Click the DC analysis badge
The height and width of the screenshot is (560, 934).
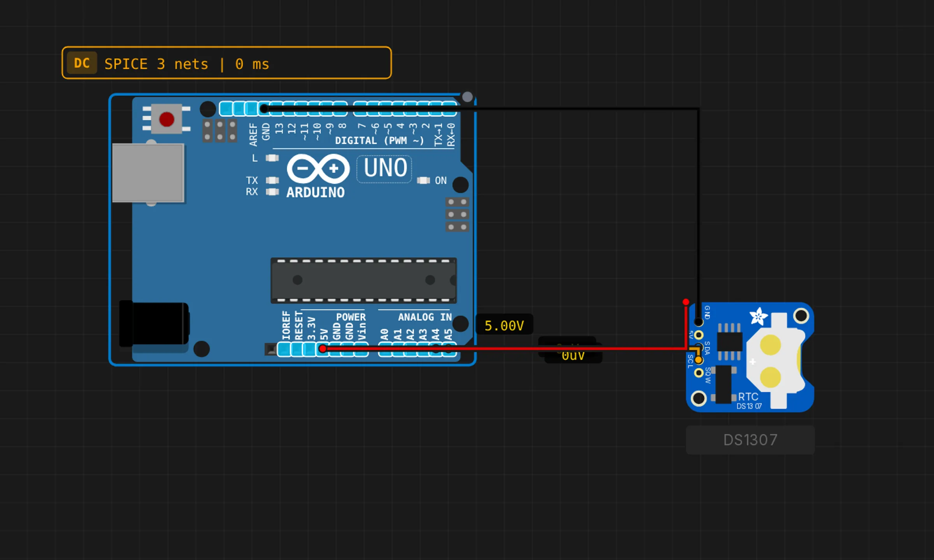click(82, 63)
